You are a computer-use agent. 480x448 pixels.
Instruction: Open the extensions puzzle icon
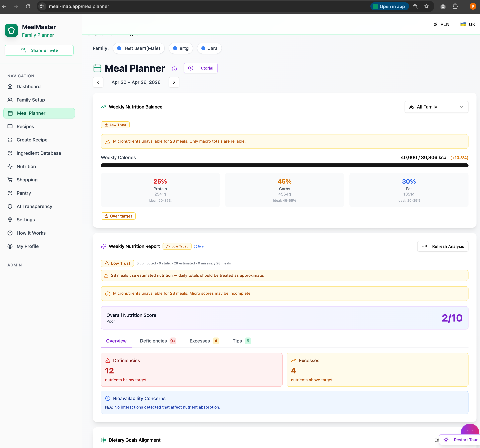(455, 6)
